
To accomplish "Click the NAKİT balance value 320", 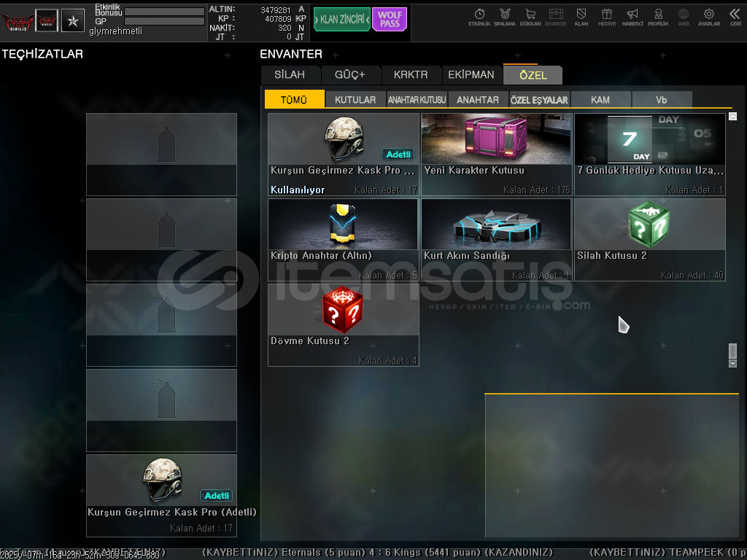I will pyautogui.click(x=285, y=28).
